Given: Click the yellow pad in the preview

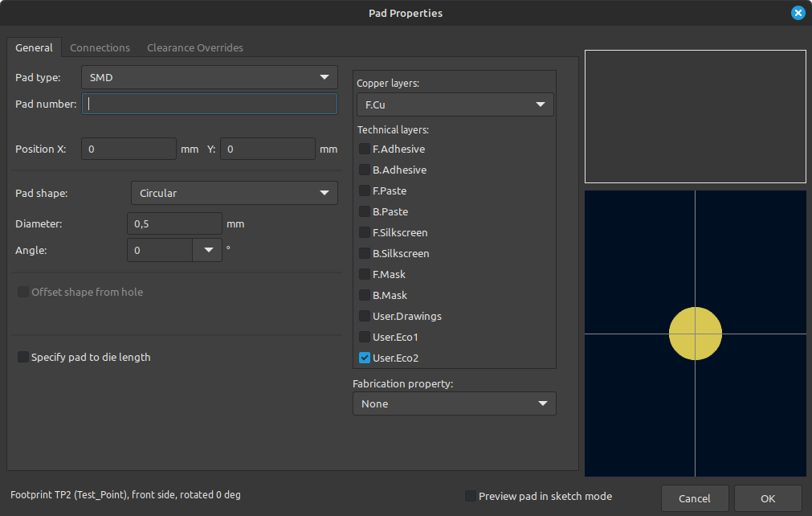Looking at the screenshot, I should click(695, 334).
